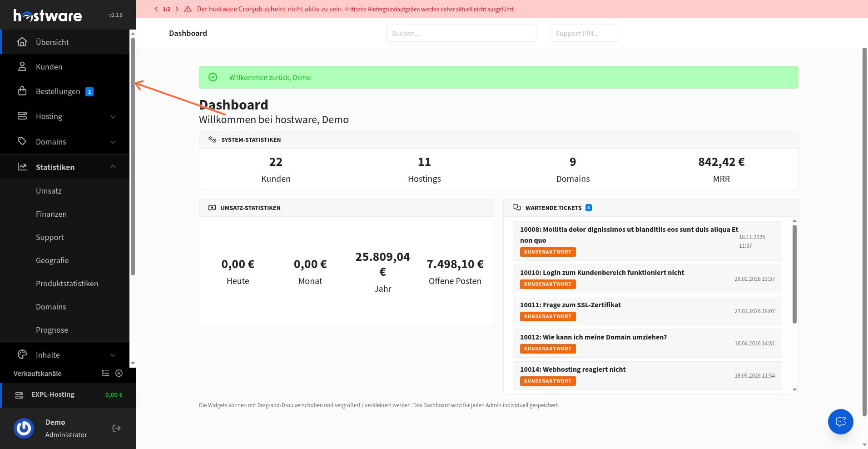Expand the Domains submenu chevron
868x449 pixels.
pos(113,142)
